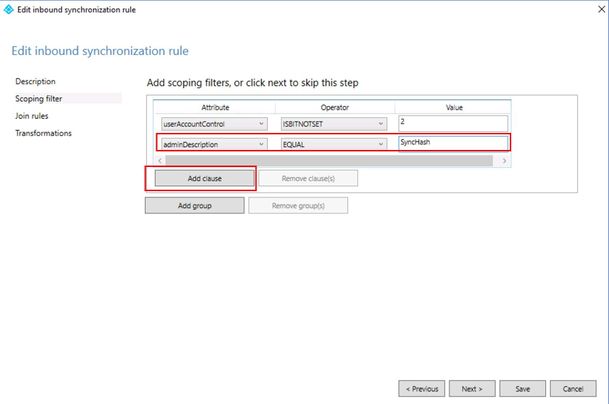Open the Description section
Viewport: 609px width, 404px height.
35,81
